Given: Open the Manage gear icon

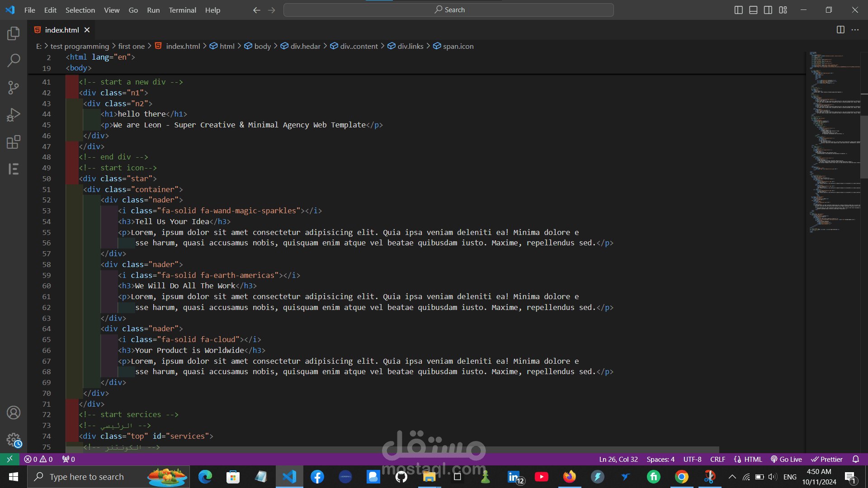Looking at the screenshot, I should pos(14,440).
